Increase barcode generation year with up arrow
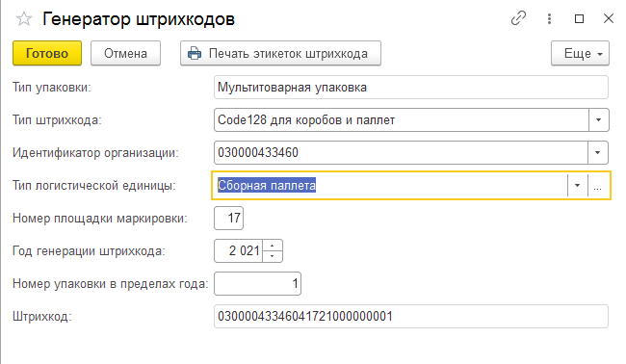626x364 pixels. (273, 246)
